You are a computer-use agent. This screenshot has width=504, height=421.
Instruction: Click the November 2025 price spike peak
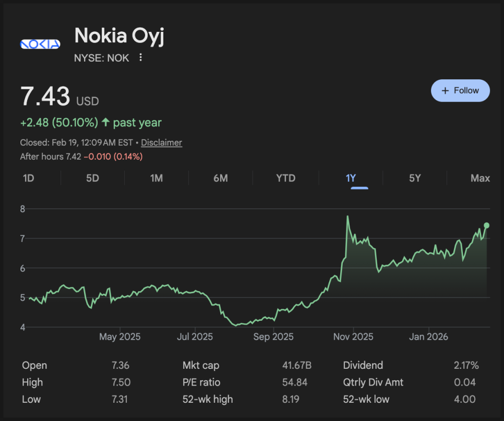point(347,216)
